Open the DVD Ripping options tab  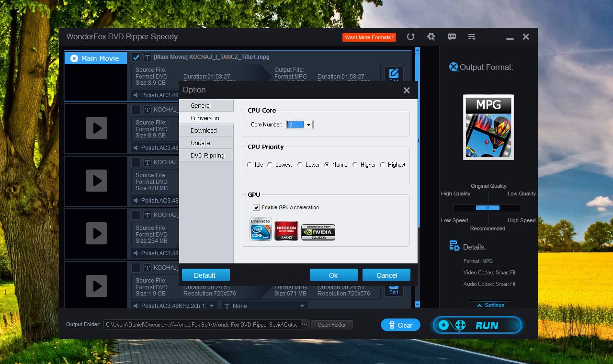coord(206,155)
